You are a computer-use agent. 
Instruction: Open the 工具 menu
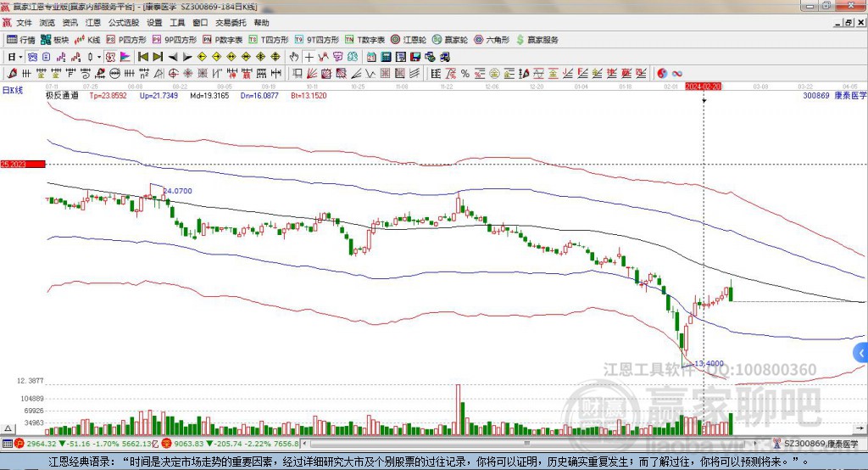[177, 23]
